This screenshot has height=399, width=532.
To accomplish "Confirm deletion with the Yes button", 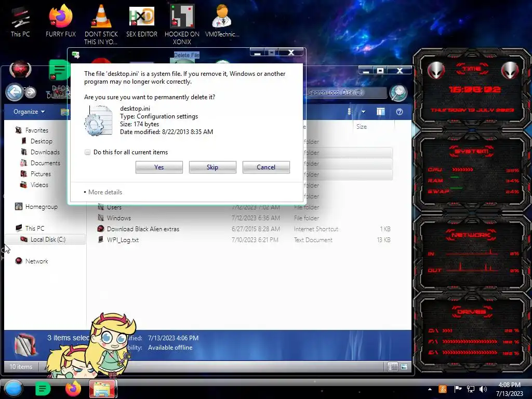I will coord(159,167).
